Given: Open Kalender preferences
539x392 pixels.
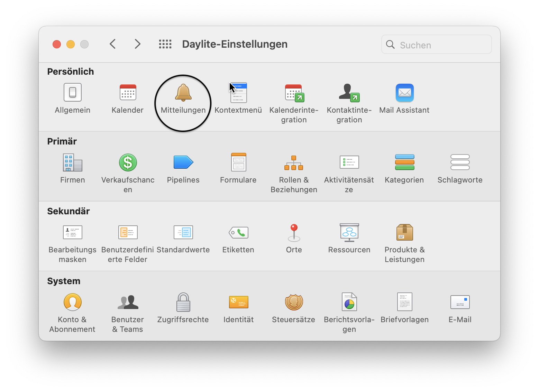Looking at the screenshot, I should pyautogui.click(x=128, y=93).
